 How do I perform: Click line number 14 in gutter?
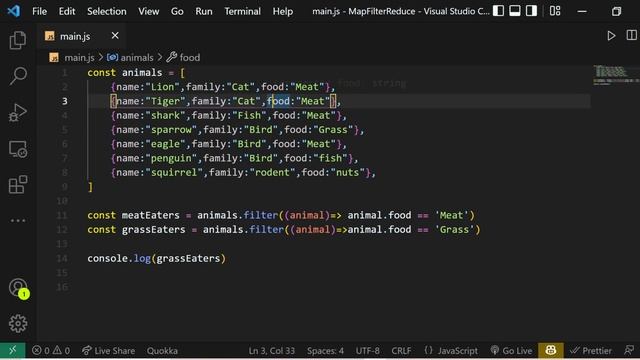(62, 258)
